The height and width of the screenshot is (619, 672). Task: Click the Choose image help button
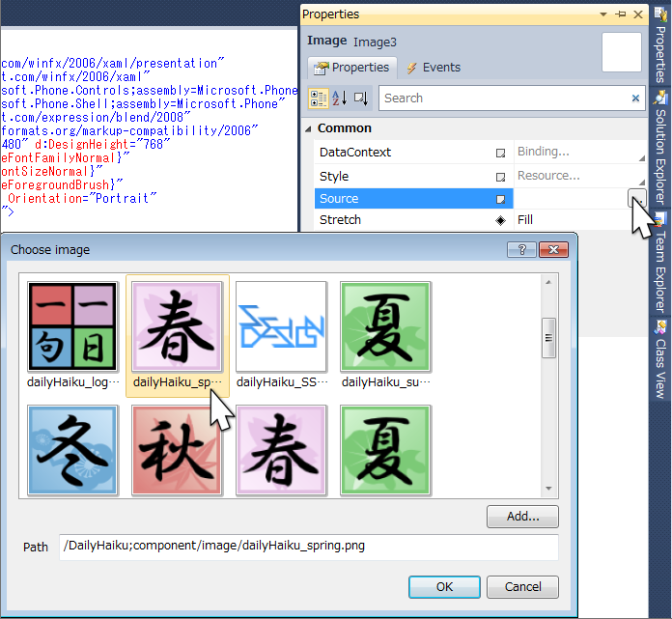[x=521, y=249]
